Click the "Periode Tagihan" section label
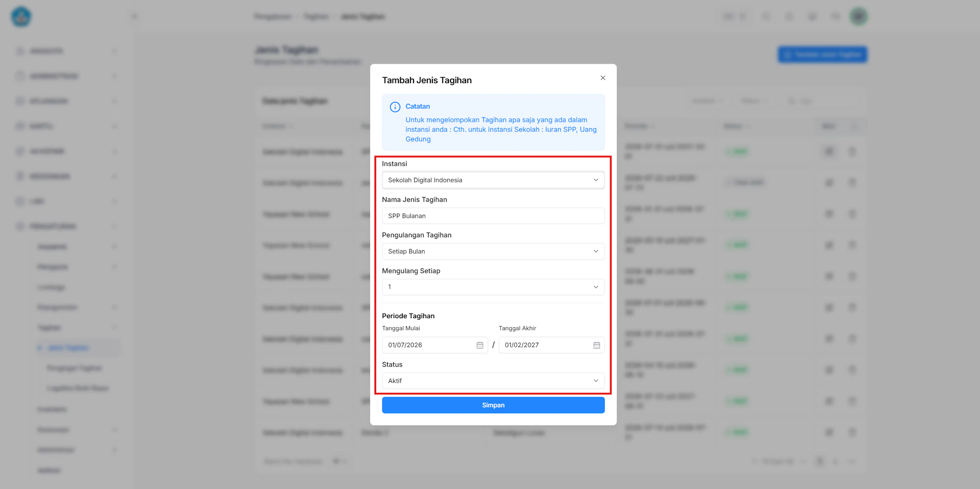 [408, 316]
